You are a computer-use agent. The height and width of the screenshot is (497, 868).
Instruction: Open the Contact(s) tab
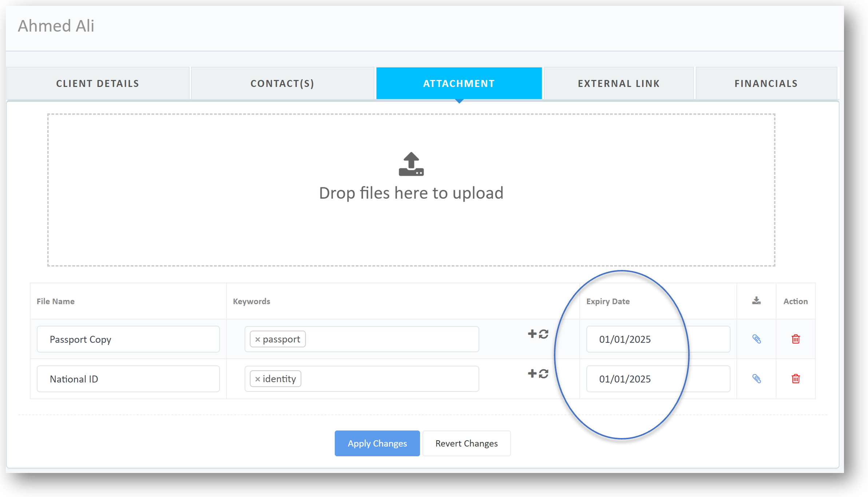[x=282, y=83]
